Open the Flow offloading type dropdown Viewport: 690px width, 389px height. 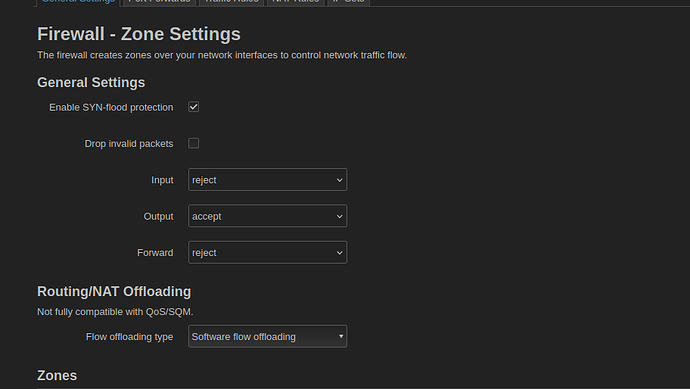(268, 337)
